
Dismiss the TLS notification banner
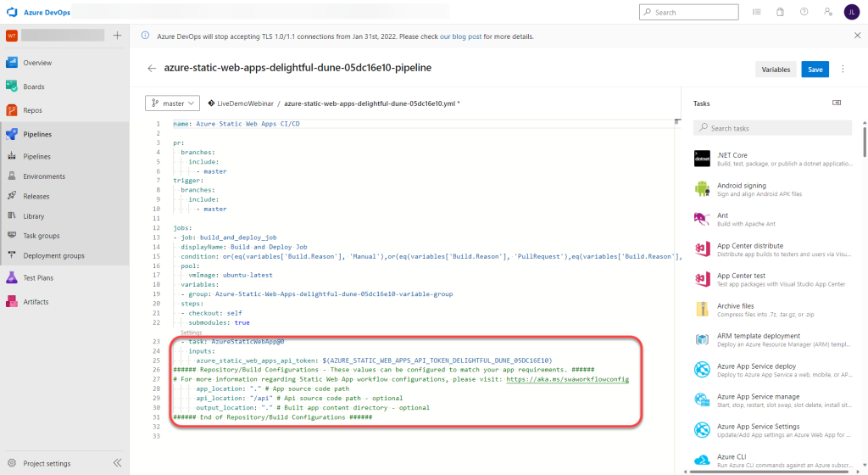[857, 36]
